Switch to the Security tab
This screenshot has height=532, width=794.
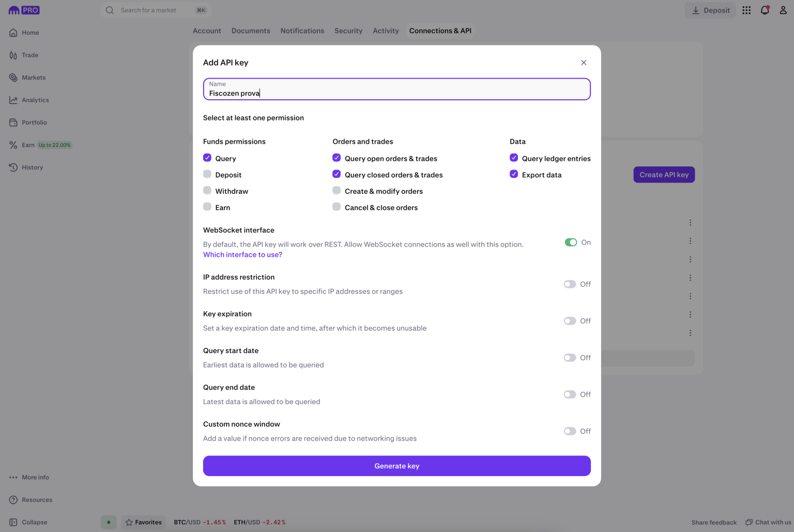coord(348,31)
